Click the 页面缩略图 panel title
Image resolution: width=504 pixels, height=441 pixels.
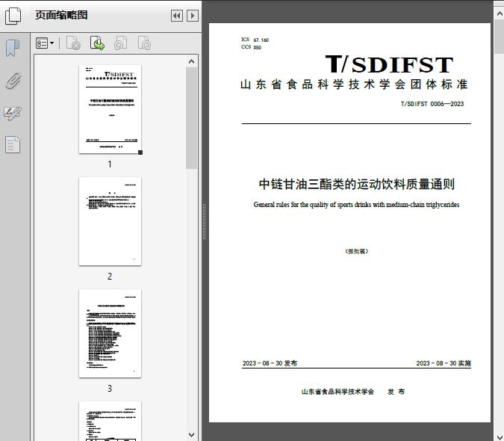click(61, 15)
